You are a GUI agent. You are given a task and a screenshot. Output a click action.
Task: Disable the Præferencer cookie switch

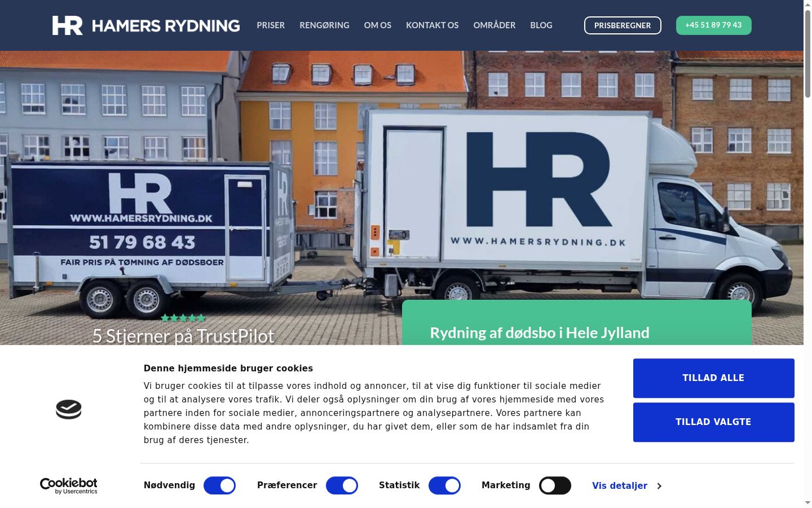(x=342, y=485)
